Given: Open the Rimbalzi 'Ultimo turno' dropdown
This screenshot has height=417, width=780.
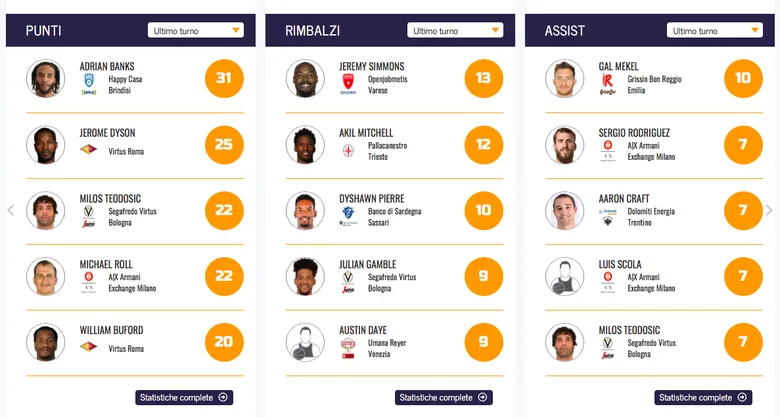Looking at the screenshot, I should [455, 31].
